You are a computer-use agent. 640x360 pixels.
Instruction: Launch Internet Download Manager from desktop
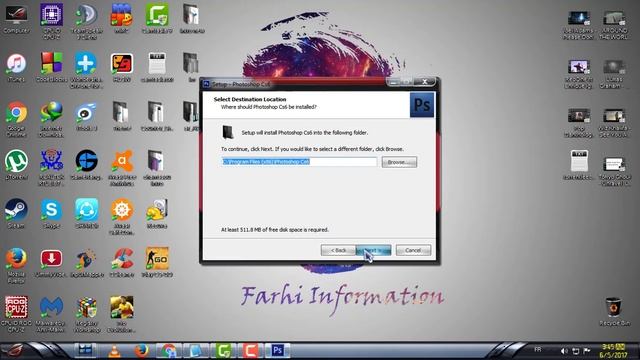click(x=51, y=119)
